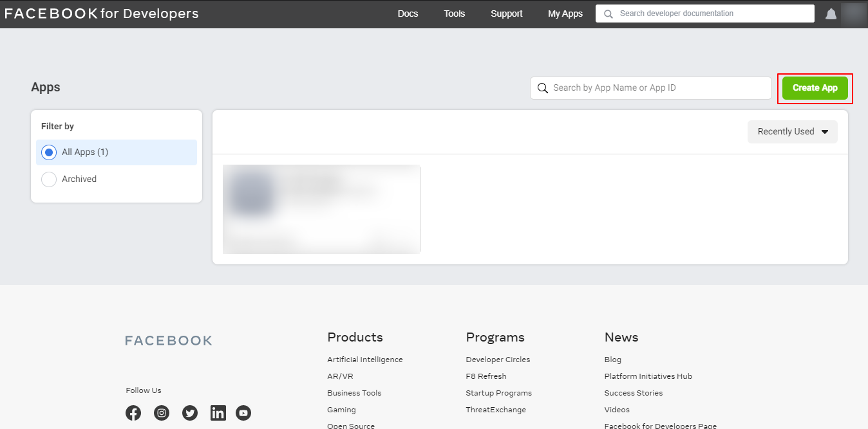Open Facebook social icon in footer
The image size is (868, 429).
(x=133, y=413)
